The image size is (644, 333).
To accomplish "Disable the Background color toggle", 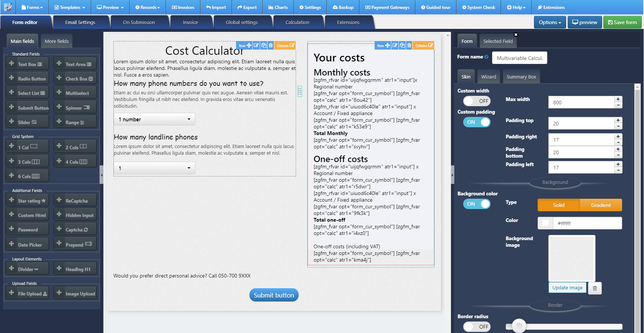I will click(477, 204).
